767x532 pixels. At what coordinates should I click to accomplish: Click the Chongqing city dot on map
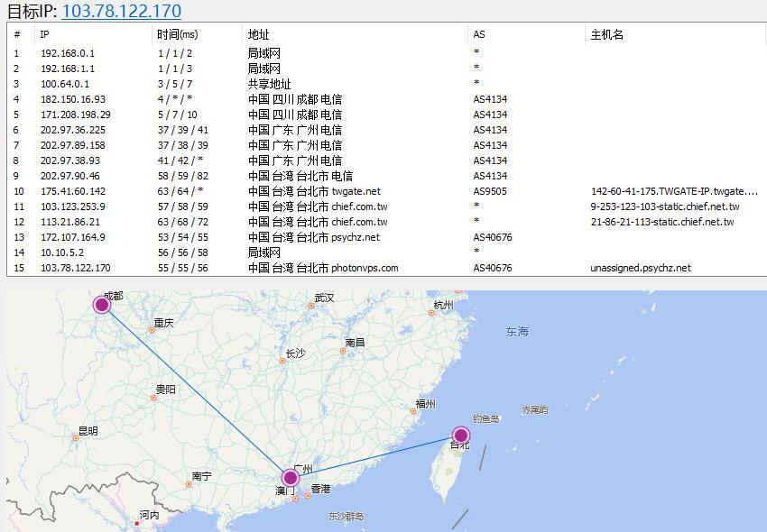[x=152, y=330]
